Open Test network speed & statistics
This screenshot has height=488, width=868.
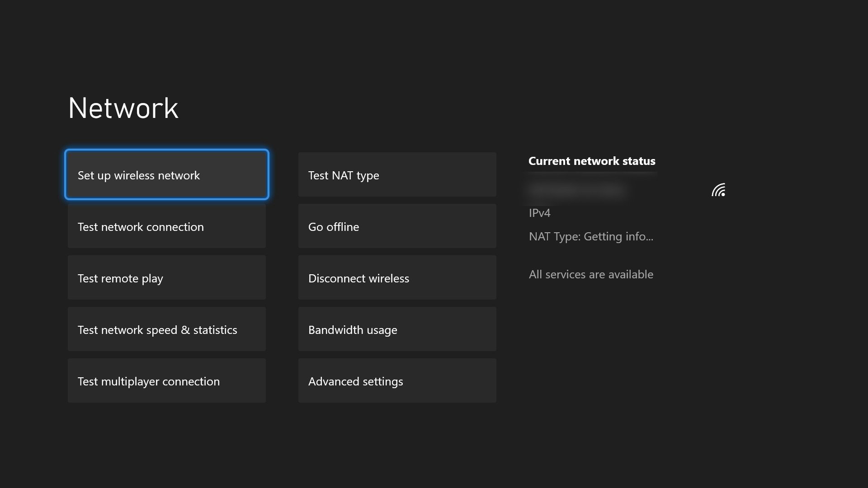point(166,329)
